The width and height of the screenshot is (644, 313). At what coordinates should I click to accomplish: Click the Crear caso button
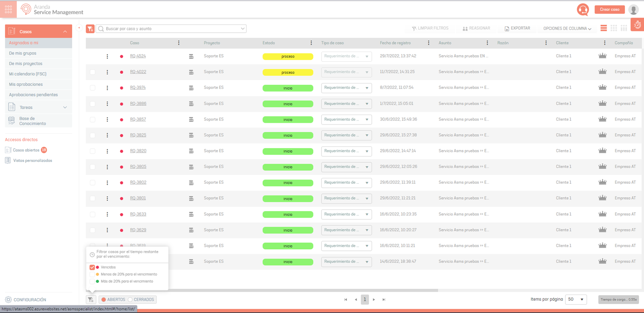610,9
